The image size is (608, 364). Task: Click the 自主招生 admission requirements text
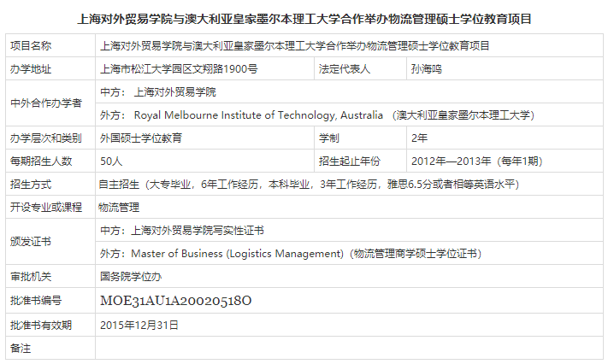coord(309,184)
